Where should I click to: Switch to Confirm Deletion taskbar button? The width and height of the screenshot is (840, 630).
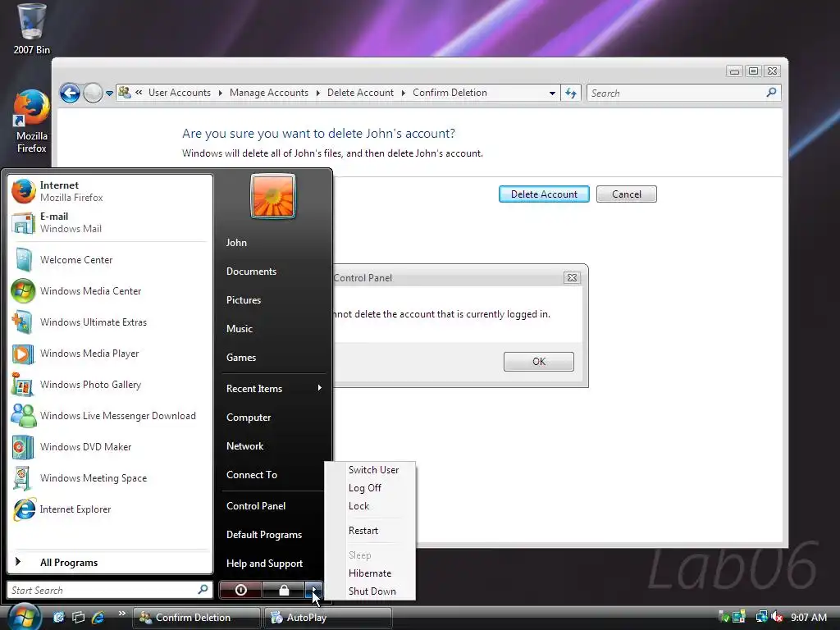[x=196, y=618]
